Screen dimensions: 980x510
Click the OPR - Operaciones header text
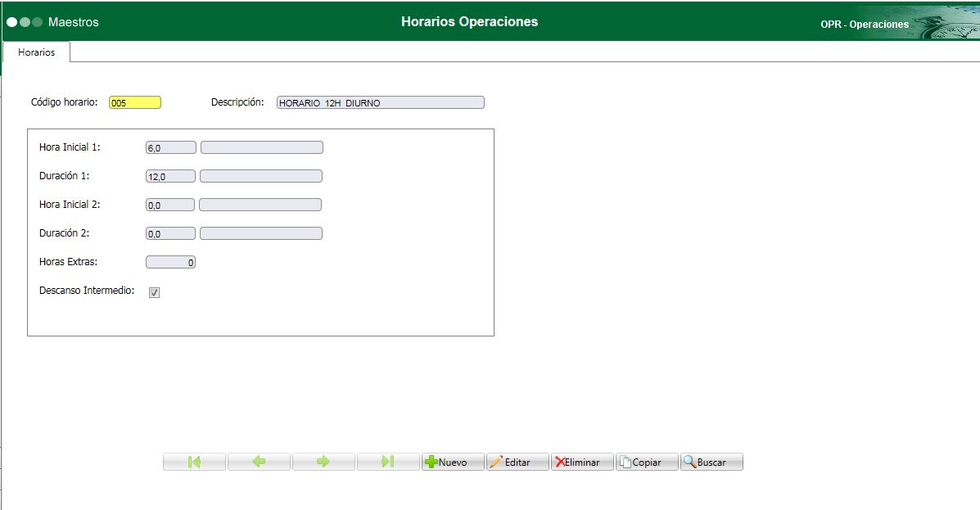865,25
